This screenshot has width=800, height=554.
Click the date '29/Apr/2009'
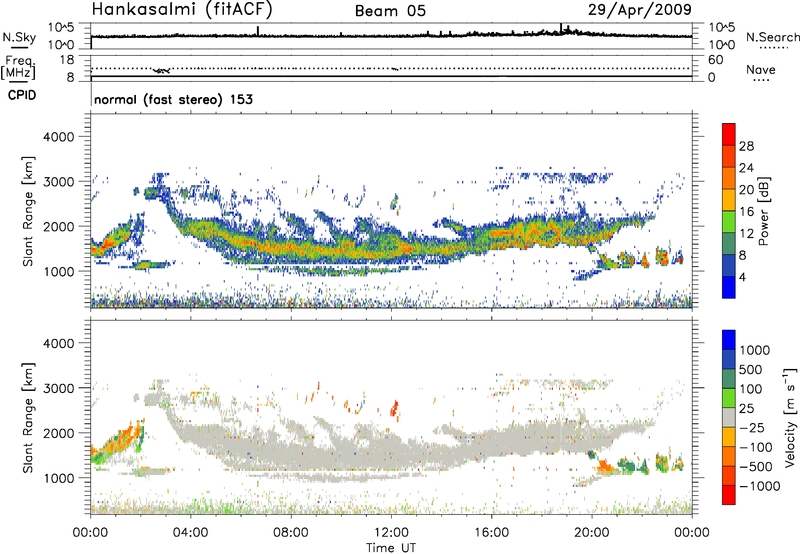pos(640,10)
